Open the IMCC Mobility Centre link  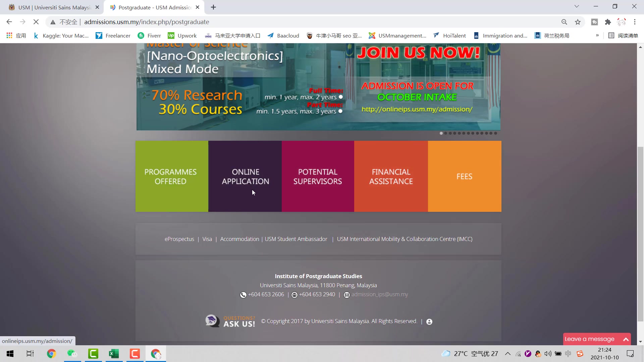[x=405, y=239]
